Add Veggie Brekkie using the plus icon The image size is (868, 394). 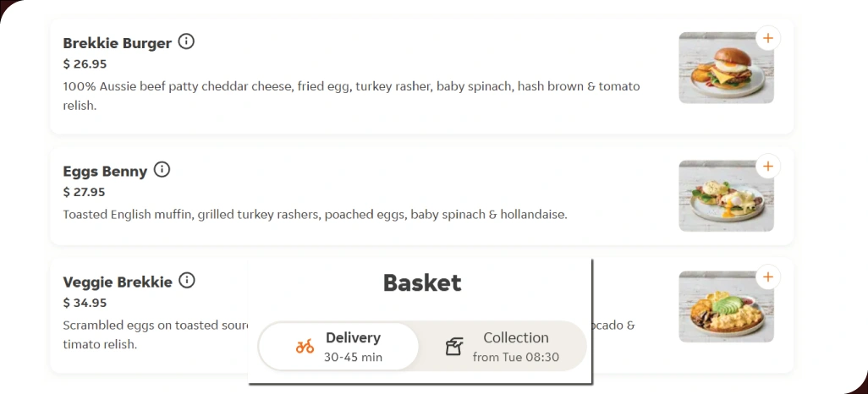[x=767, y=276]
